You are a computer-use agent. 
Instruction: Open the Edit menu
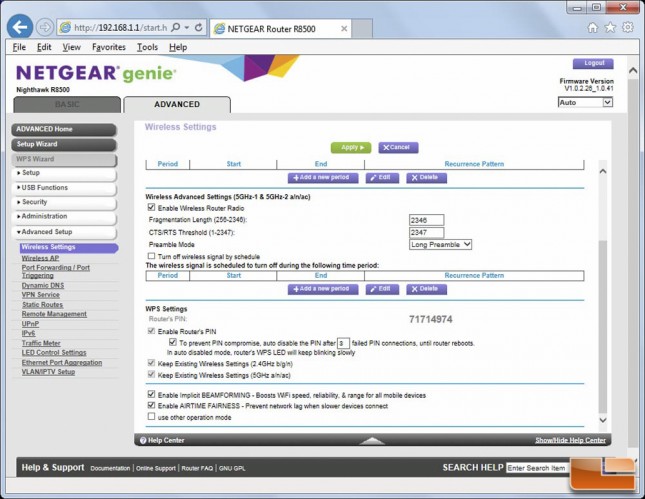(x=44, y=47)
